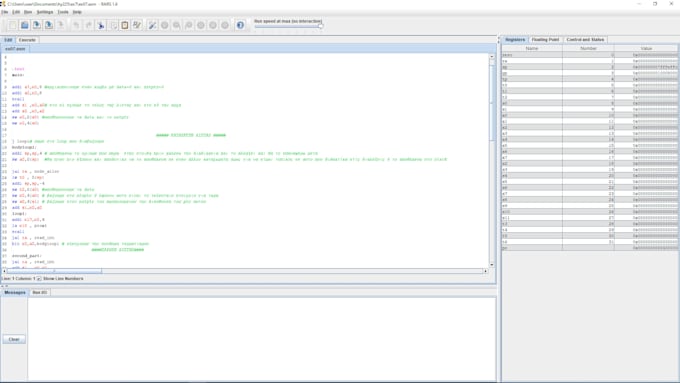680x383 pixels.
Task: Switch to the Floating Point tab
Action: (x=545, y=39)
